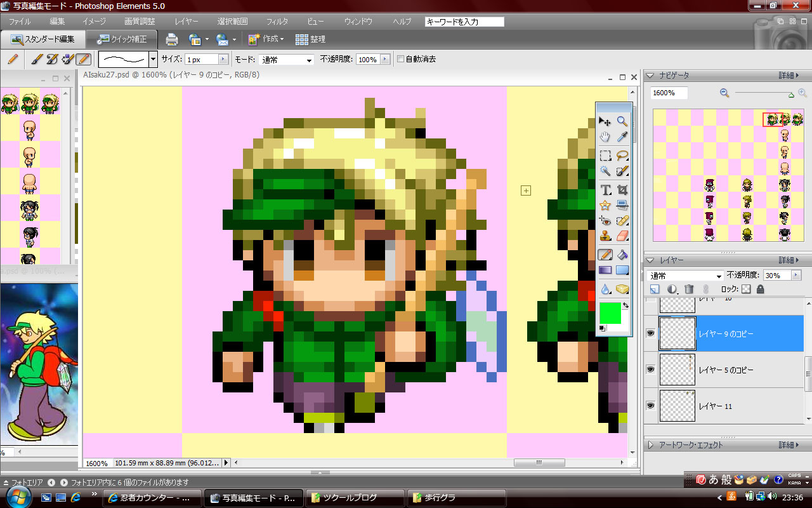
Task: Delete layer using the trash icon
Action: [689, 290]
